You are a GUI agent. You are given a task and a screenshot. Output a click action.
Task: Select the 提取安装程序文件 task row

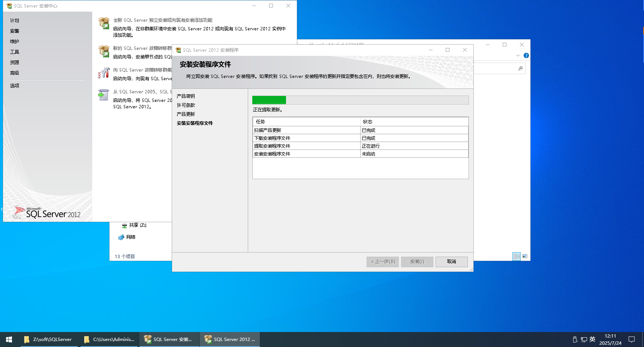click(x=361, y=146)
